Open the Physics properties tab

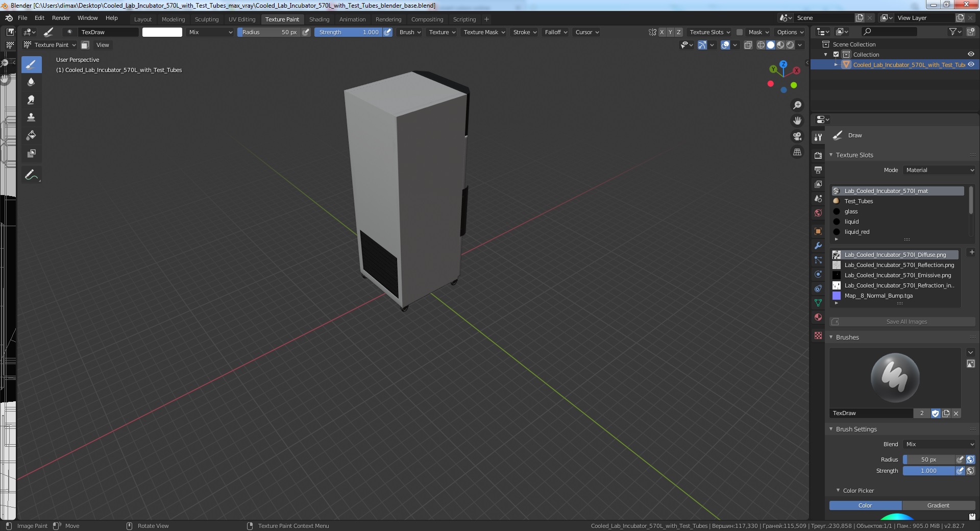pyautogui.click(x=818, y=274)
